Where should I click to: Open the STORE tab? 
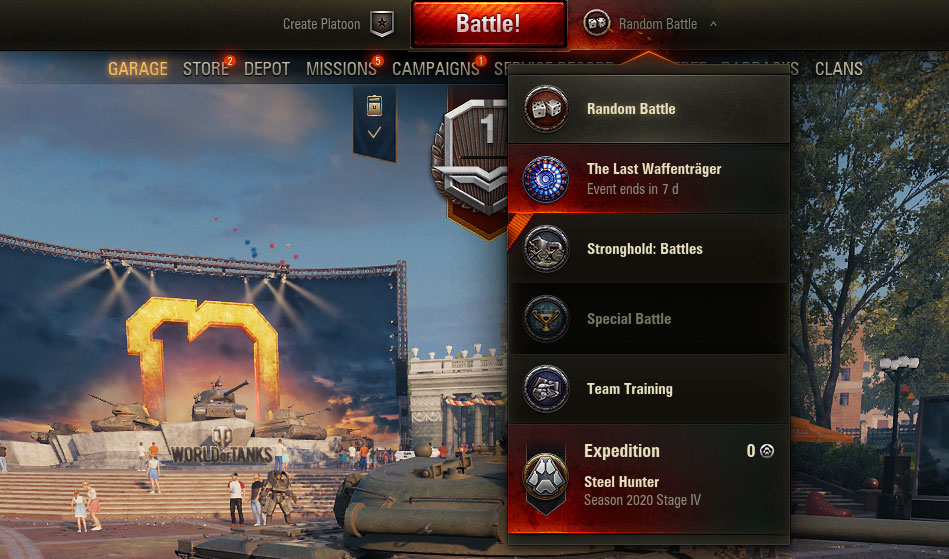(206, 68)
